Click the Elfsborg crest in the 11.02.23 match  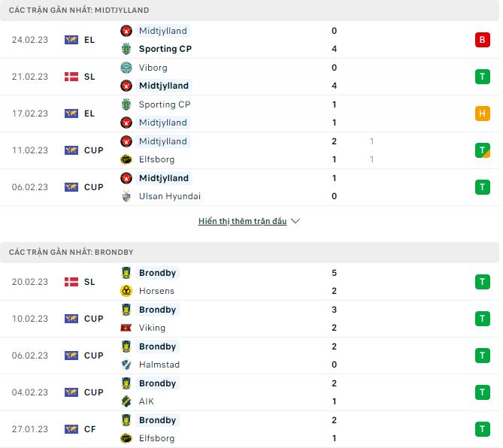(126, 159)
